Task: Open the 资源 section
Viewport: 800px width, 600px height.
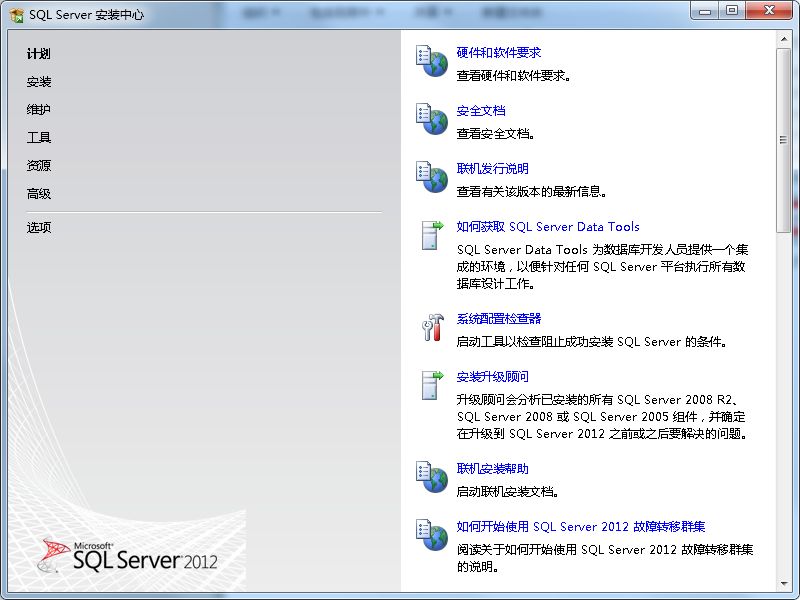Action: [x=39, y=165]
